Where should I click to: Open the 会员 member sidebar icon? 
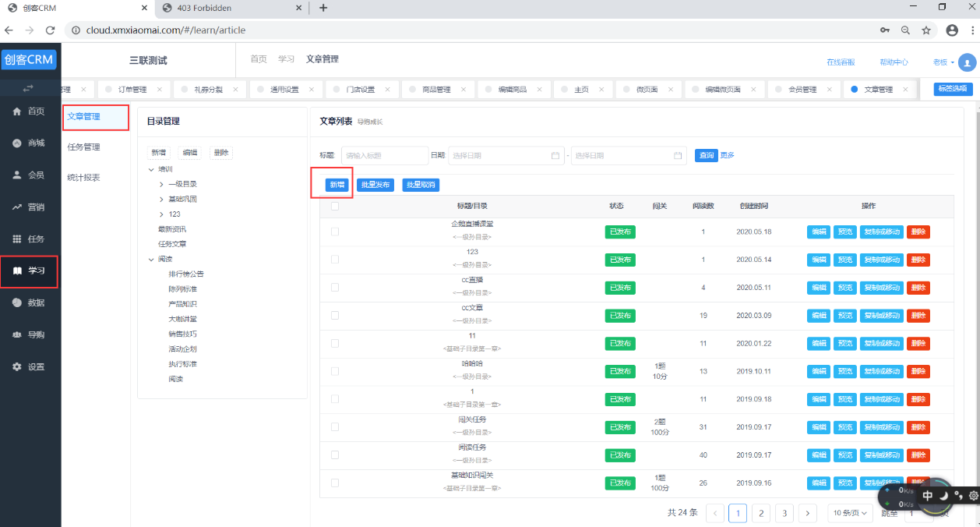(17, 175)
